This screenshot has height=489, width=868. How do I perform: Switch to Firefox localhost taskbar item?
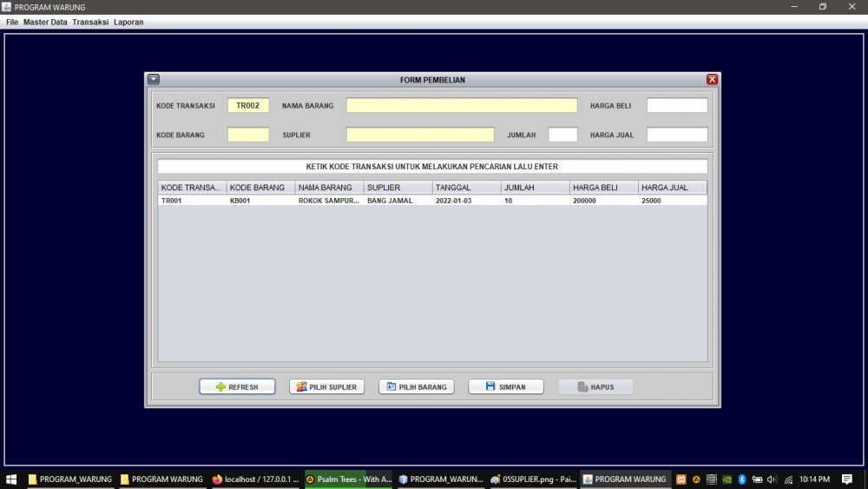coord(255,479)
